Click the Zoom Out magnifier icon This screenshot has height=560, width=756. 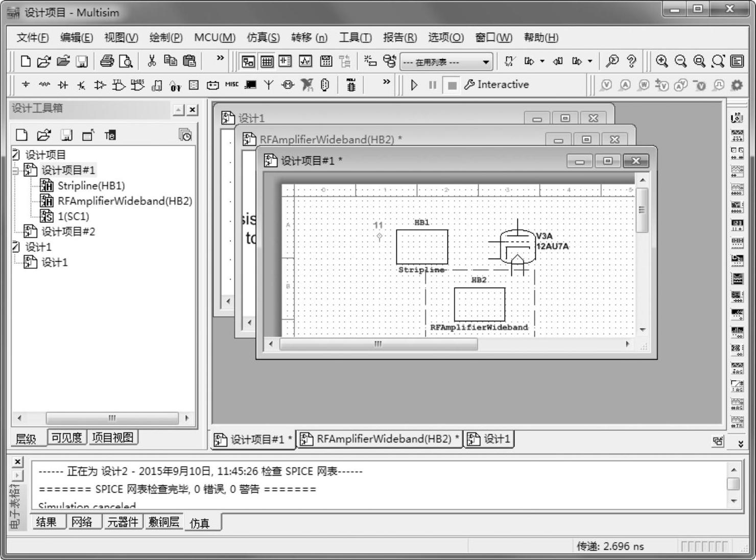point(680,61)
